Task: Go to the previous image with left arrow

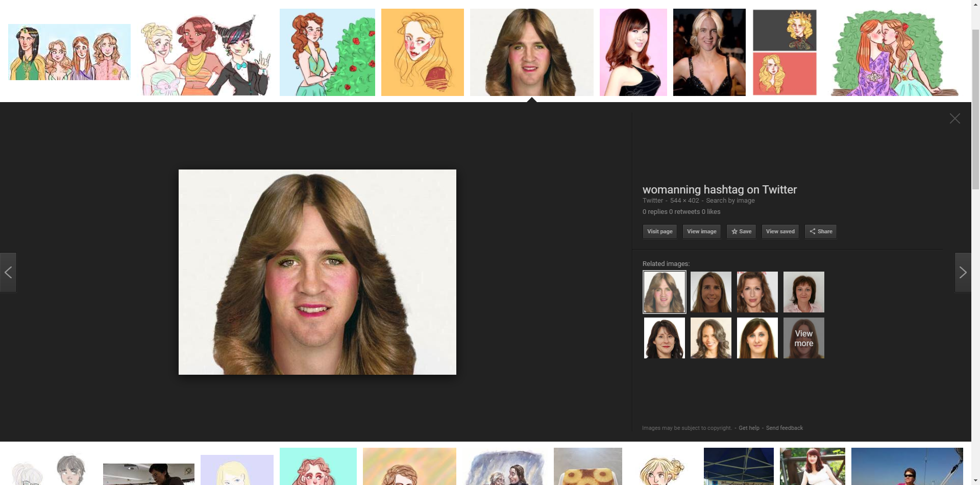Action: click(x=8, y=273)
